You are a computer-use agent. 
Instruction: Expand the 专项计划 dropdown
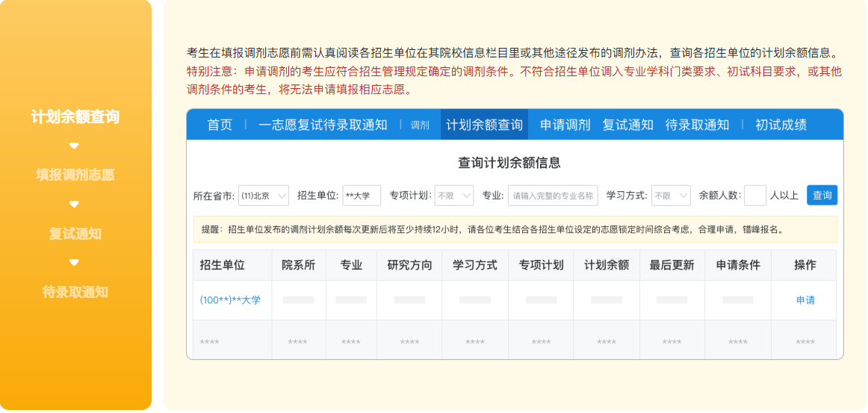point(454,196)
